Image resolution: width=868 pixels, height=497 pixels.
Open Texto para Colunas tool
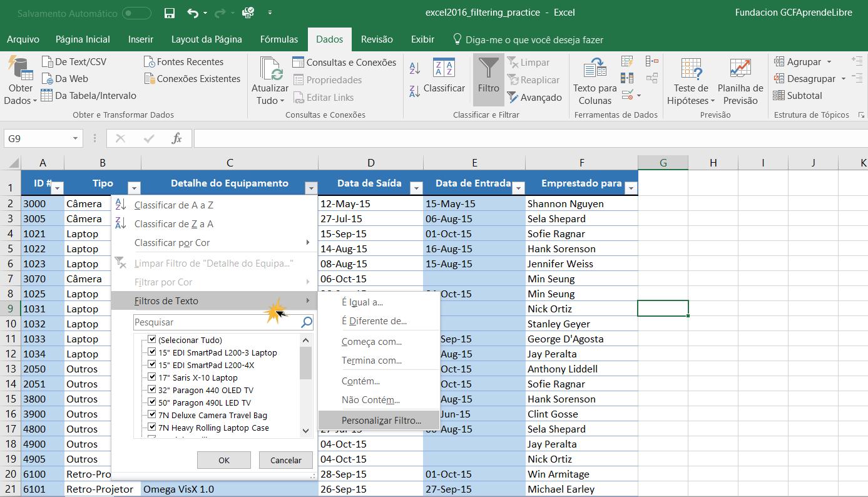click(x=595, y=81)
